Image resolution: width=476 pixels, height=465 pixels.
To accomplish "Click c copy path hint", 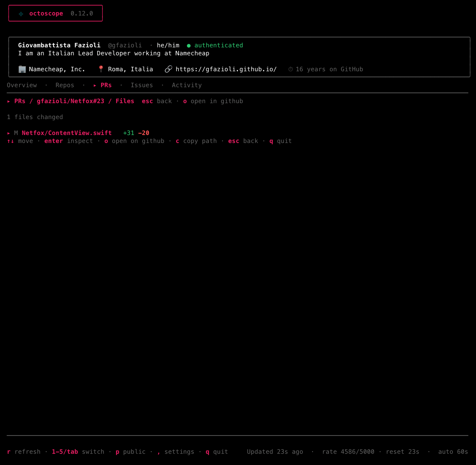I will tap(196, 141).
